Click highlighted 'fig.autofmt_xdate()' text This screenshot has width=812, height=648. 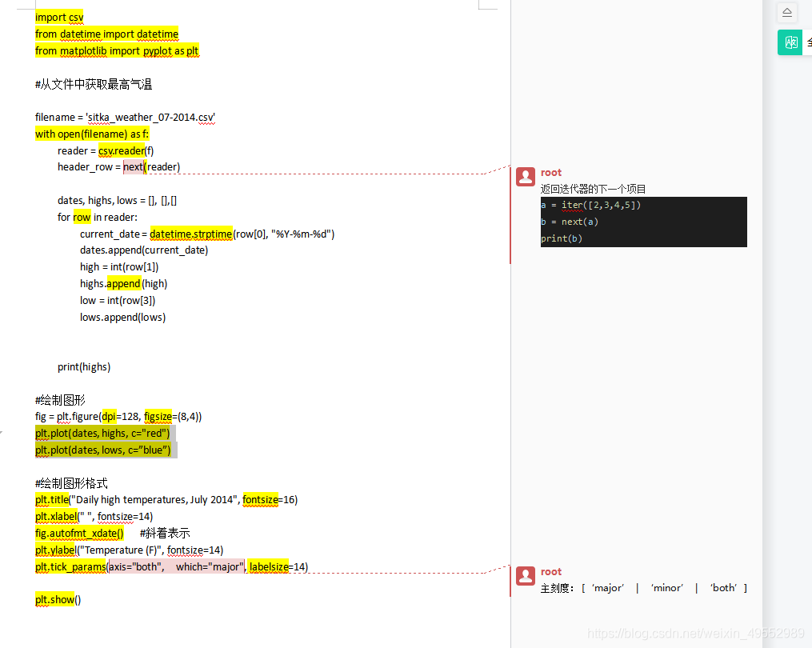pyautogui.click(x=79, y=534)
